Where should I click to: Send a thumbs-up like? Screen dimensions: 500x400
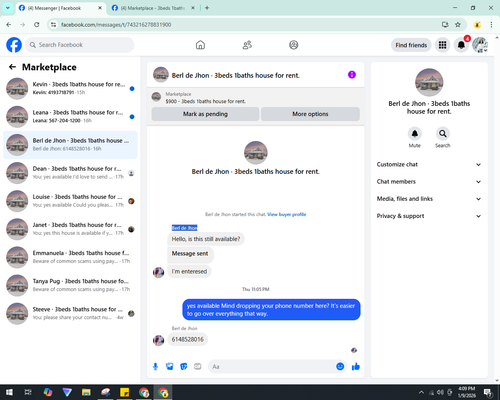click(x=356, y=367)
